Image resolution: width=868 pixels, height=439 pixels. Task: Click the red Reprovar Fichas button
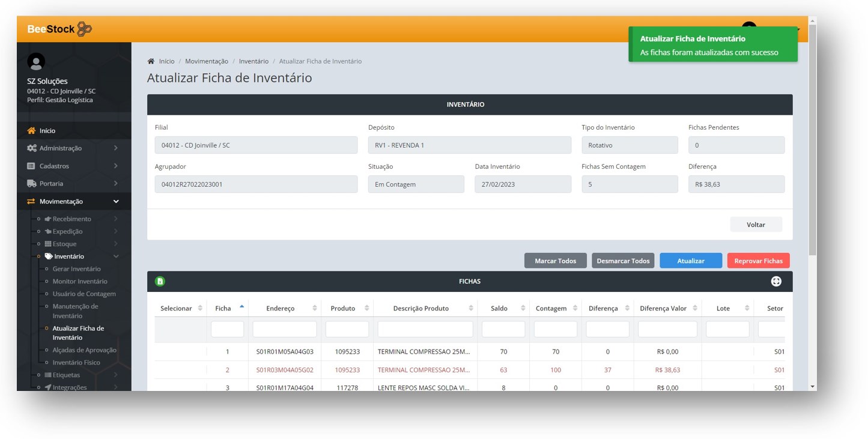pyautogui.click(x=758, y=261)
